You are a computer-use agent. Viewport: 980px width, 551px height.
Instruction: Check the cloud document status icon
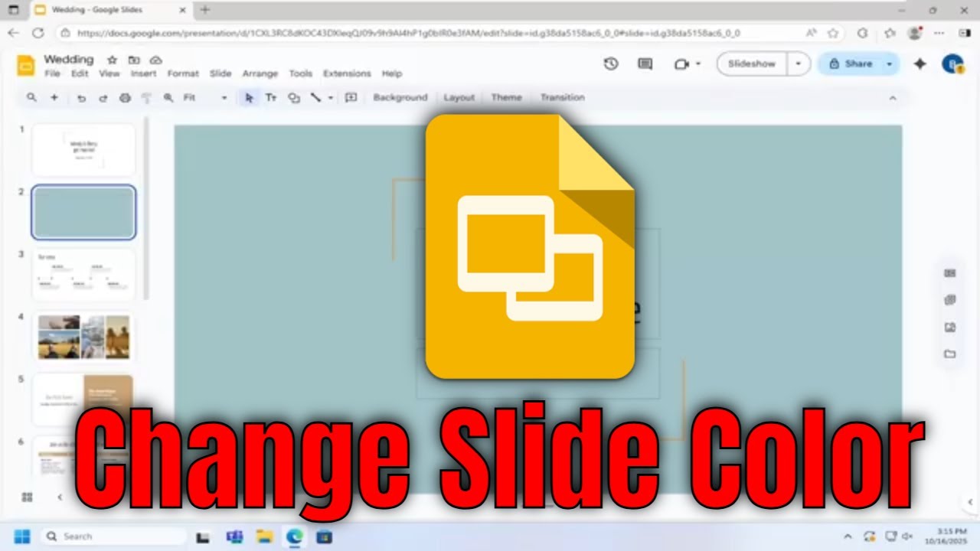pos(156,60)
